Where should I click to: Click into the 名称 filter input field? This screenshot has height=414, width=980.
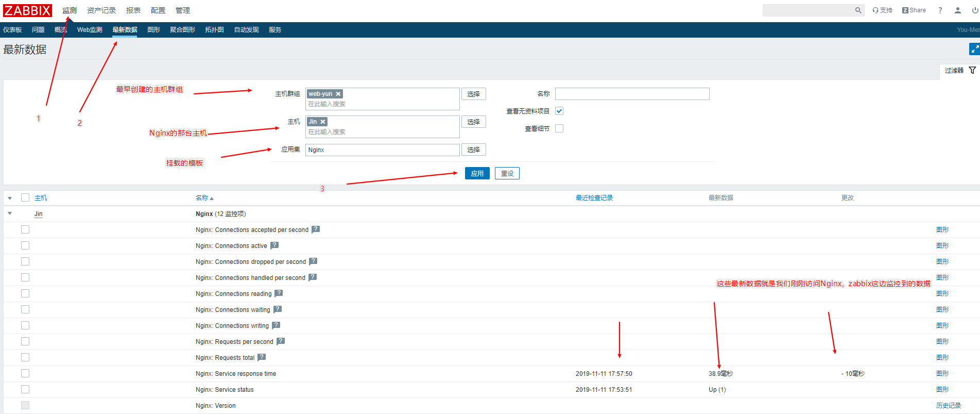(x=632, y=94)
